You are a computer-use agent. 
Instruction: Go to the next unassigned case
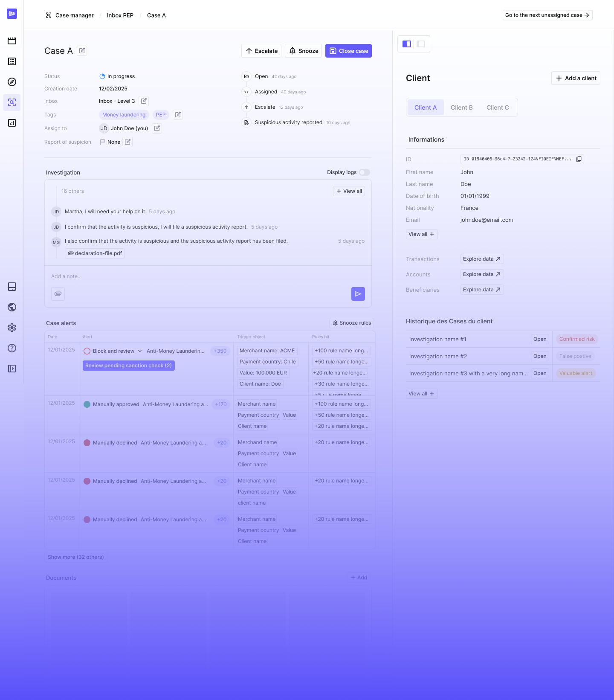[547, 15]
